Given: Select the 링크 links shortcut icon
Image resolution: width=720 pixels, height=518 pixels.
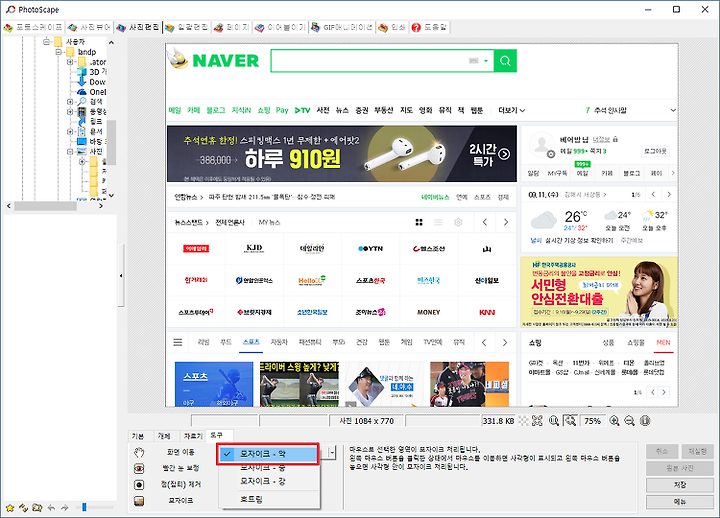Looking at the screenshot, I should (82, 122).
